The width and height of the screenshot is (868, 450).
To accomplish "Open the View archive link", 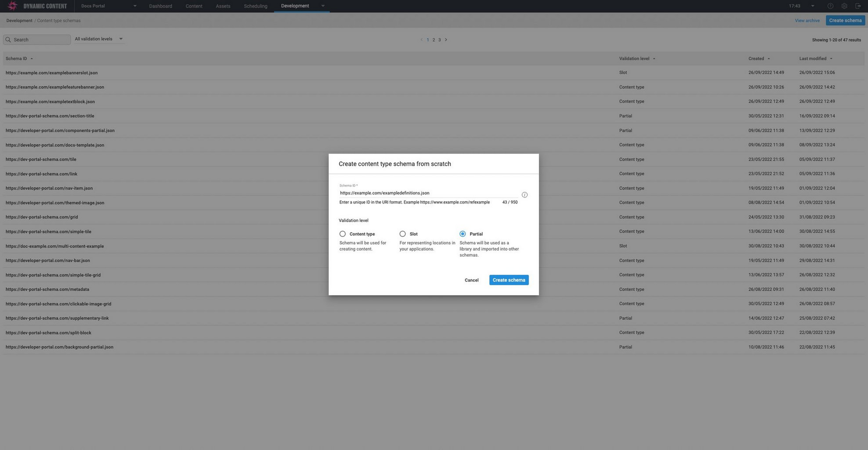I will point(807,21).
